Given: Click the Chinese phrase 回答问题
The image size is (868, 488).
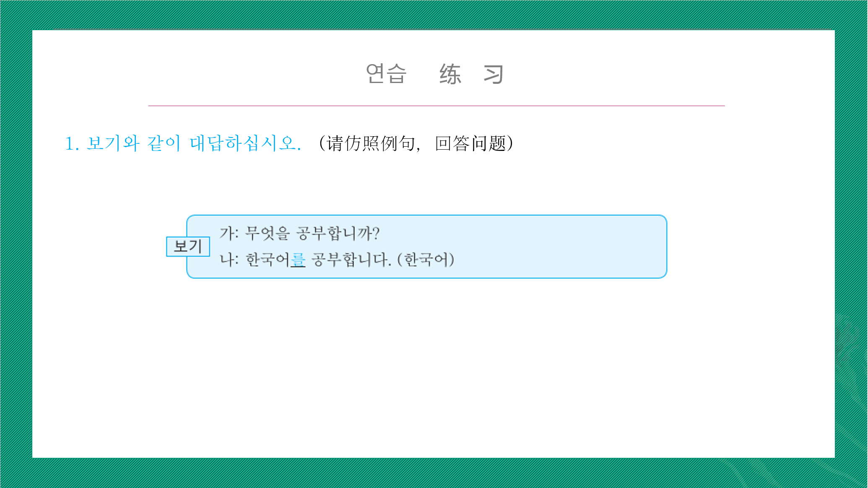Looking at the screenshot, I should pos(470,143).
